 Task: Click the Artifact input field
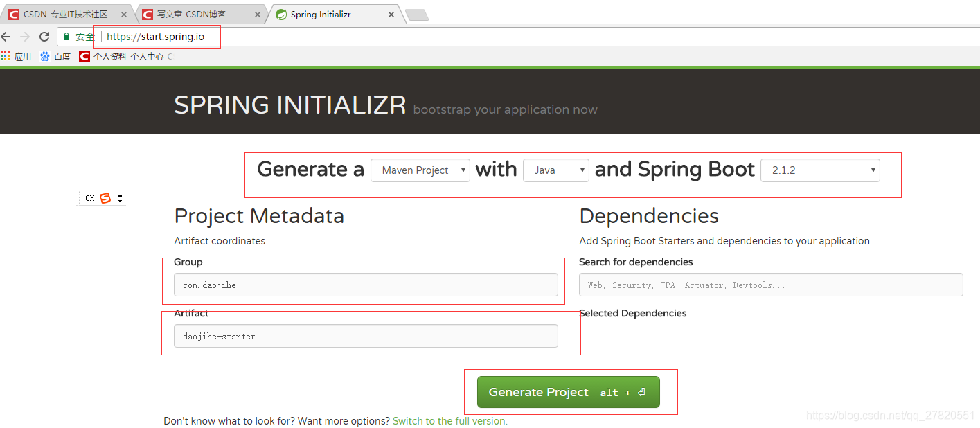click(x=366, y=336)
